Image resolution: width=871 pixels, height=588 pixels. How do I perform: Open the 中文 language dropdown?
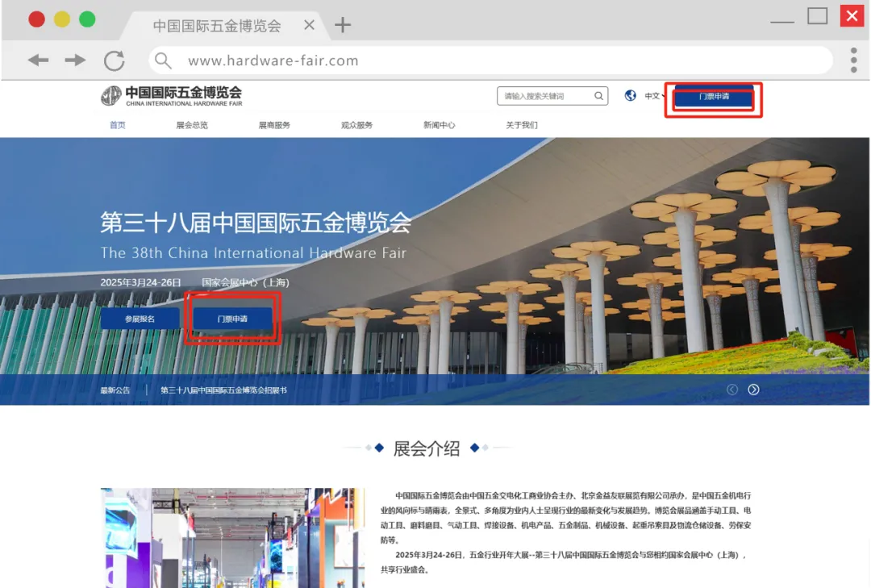pyautogui.click(x=654, y=96)
